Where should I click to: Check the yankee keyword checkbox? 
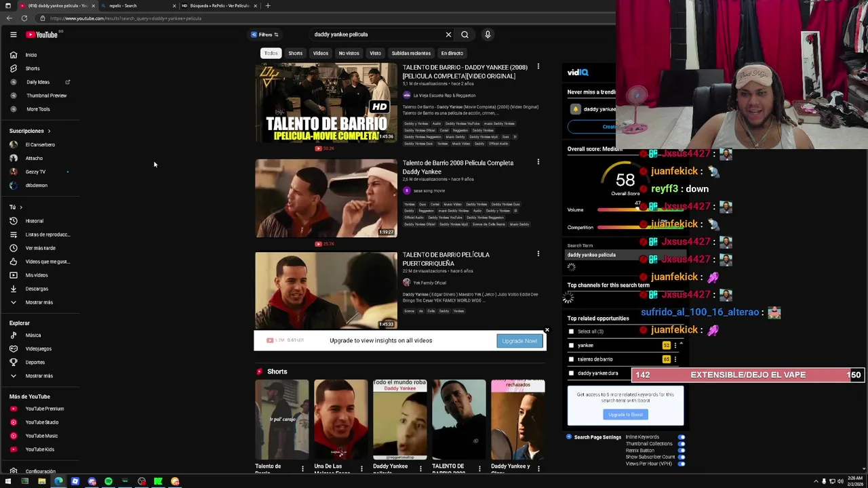[571, 346]
